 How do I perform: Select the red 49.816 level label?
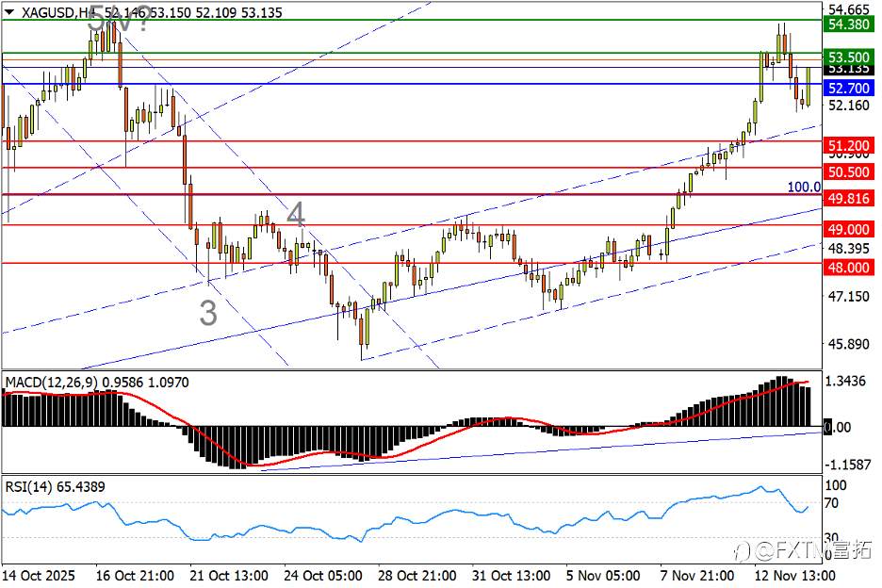pyautogui.click(x=849, y=198)
